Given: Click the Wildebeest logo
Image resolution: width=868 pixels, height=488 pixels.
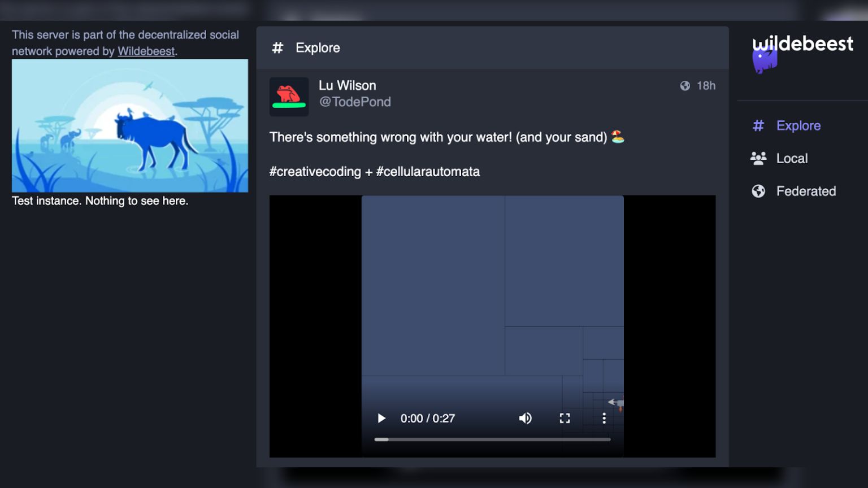Looking at the screenshot, I should pos(802,53).
